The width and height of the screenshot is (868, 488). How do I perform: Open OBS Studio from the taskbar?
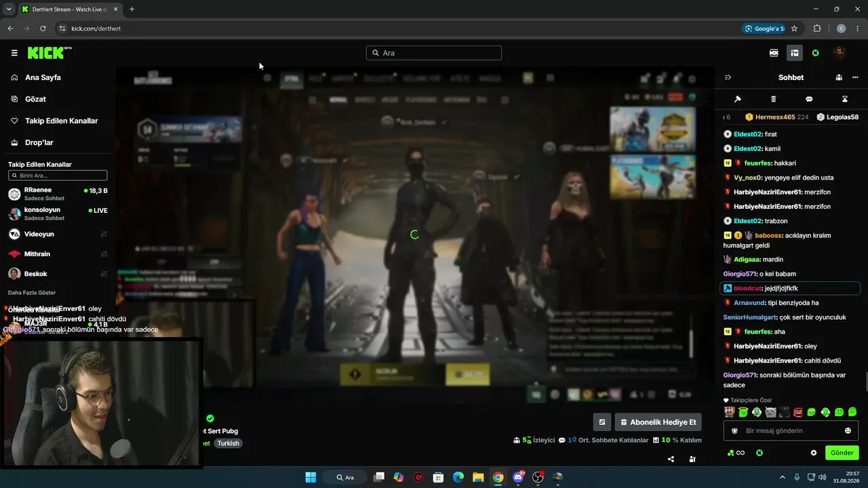point(538,477)
